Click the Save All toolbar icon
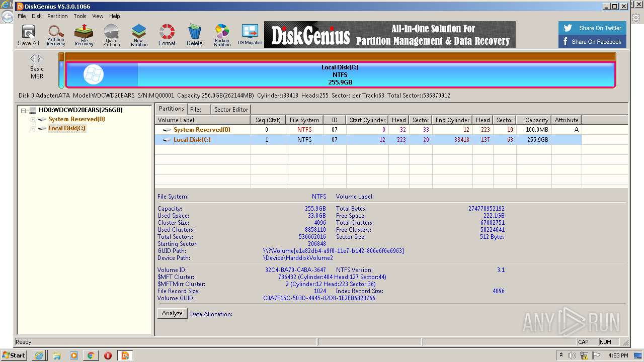The height and width of the screenshot is (362, 644). point(28,35)
